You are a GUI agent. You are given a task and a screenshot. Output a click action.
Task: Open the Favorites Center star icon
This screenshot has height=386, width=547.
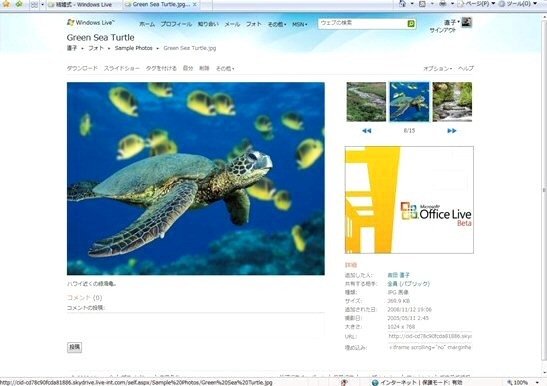tap(6, 4)
